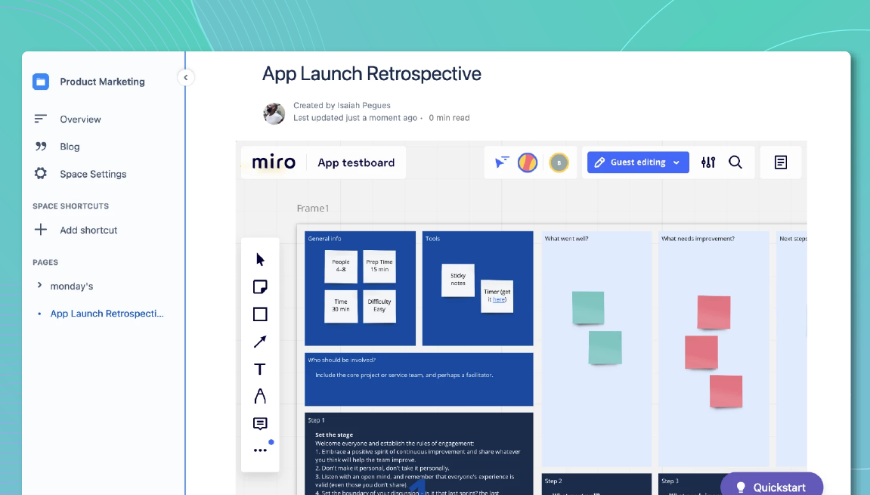The image size is (870, 495).
Task: Click Add shortcut
Action: click(89, 230)
